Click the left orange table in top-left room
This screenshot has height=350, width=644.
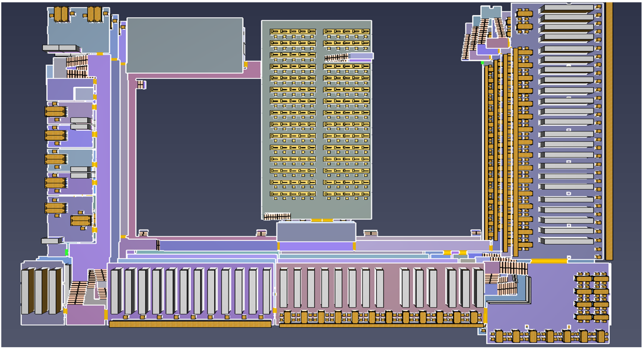pos(61,14)
